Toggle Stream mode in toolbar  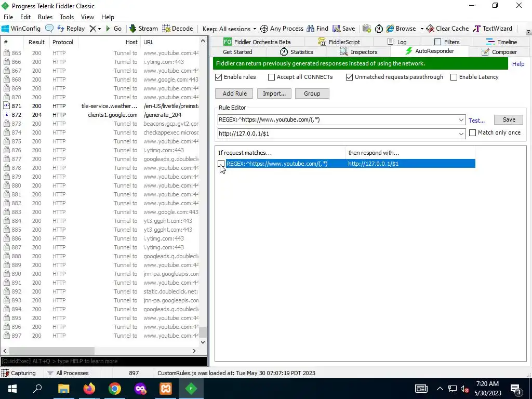(x=143, y=29)
